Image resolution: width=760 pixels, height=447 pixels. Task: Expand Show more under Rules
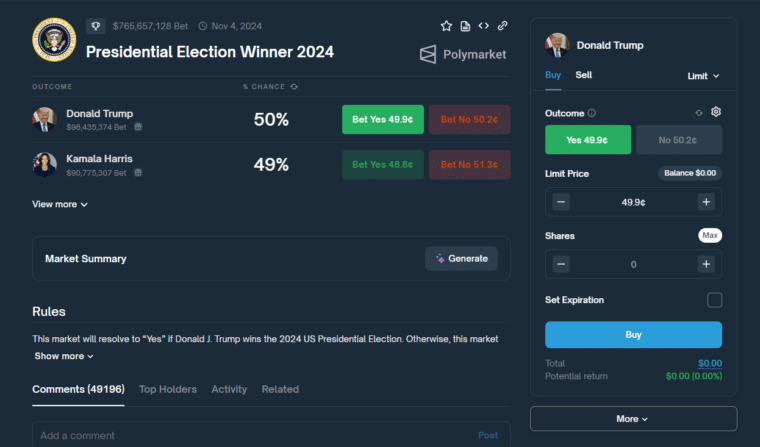point(64,356)
